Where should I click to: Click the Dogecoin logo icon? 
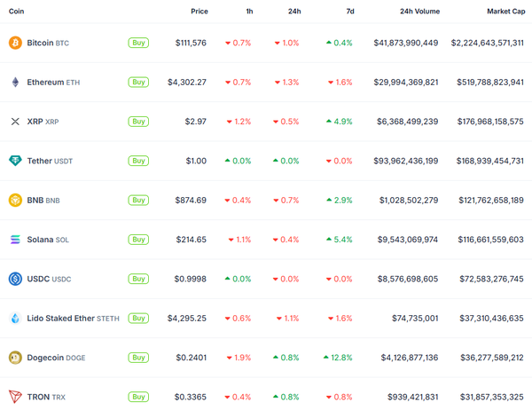coord(15,358)
